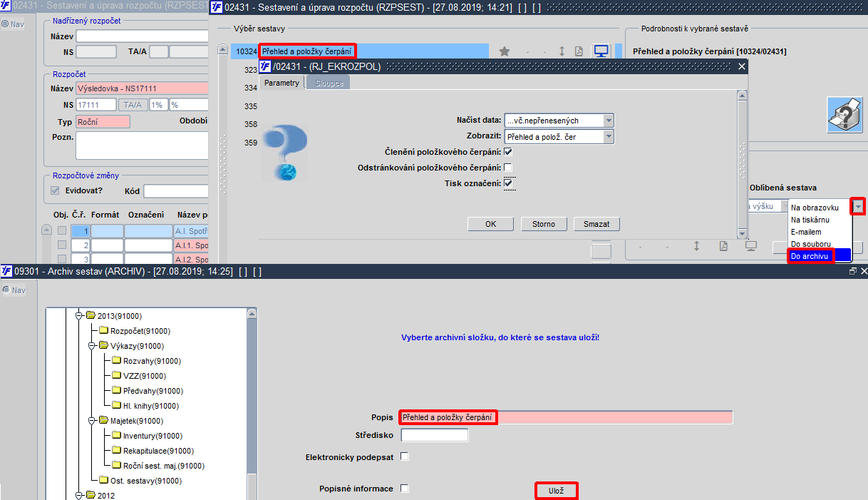868x500 pixels.
Task: Select report row 334 in Výběr sestavy
Action: [250, 88]
